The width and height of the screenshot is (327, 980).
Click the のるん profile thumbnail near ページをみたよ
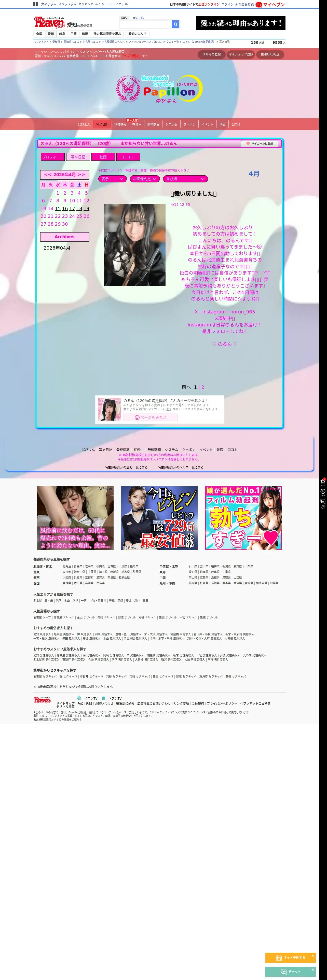point(110,409)
